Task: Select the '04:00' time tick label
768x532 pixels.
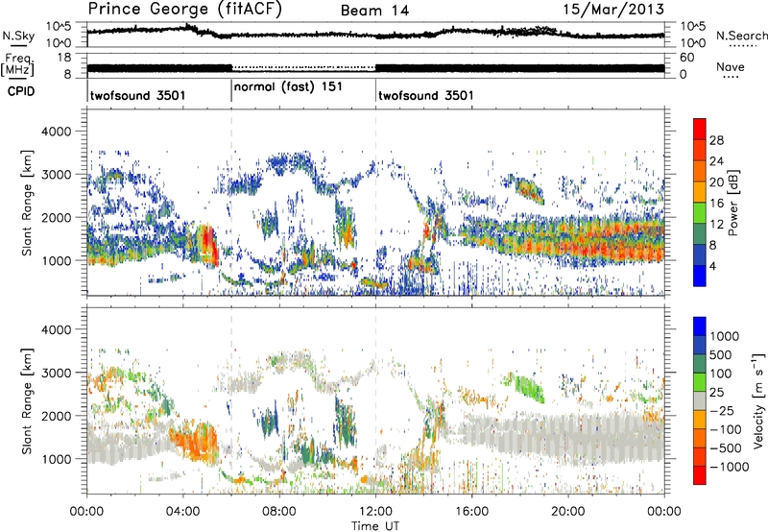Action: coord(182,512)
